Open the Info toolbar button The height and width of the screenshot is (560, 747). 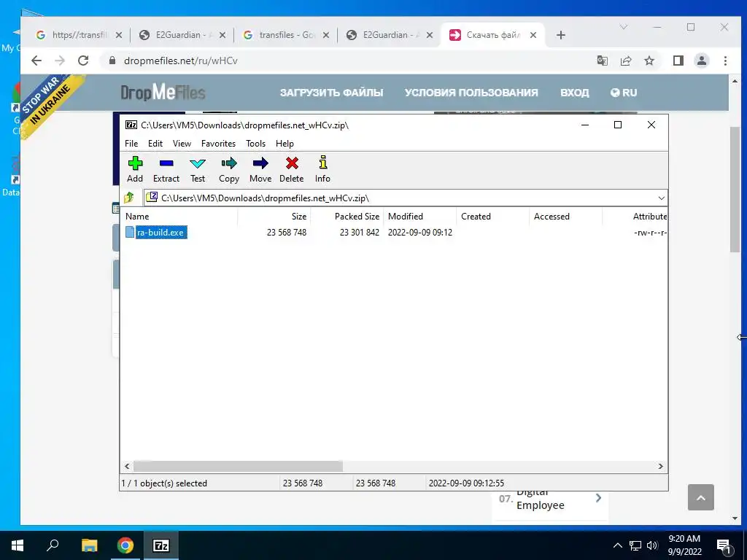pyautogui.click(x=322, y=169)
